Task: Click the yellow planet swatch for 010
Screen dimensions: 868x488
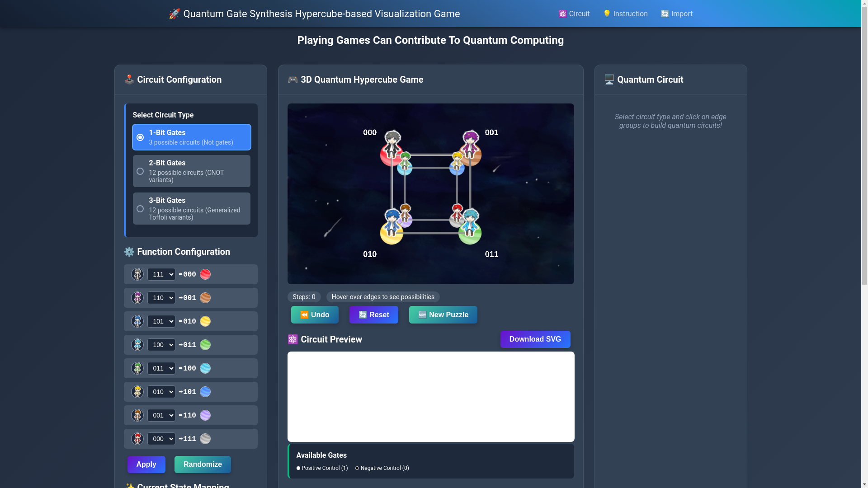Action: [x=205, y=321]
